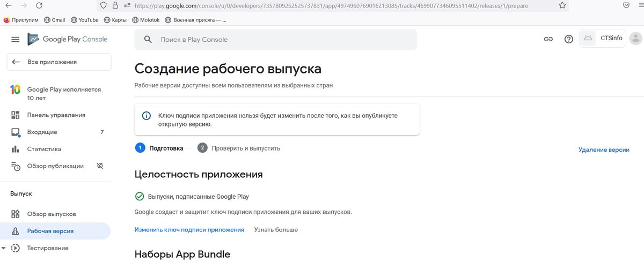Click Удаление версии link

tap(604, 149)
